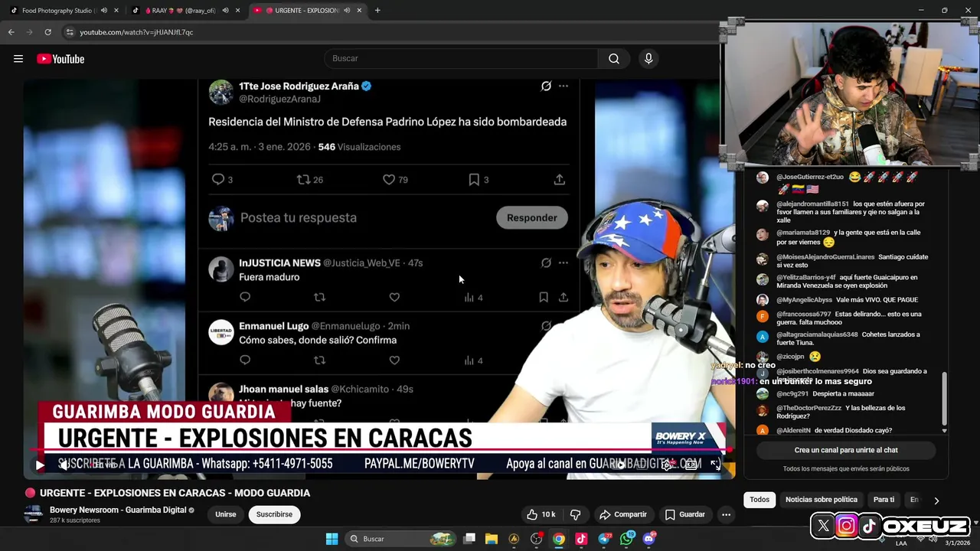Enter full screen on the video player

click(715, 465)
